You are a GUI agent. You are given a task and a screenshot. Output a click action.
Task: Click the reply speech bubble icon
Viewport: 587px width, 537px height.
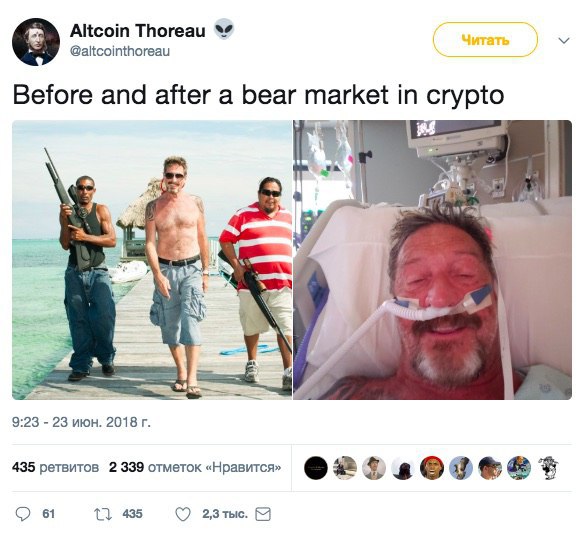[23, 514]
